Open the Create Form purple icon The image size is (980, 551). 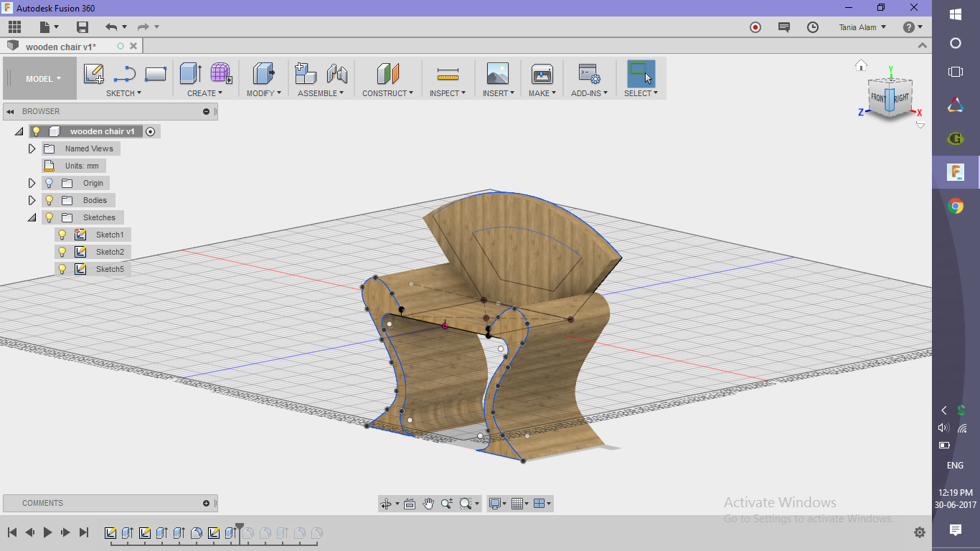tap(221, 74)
